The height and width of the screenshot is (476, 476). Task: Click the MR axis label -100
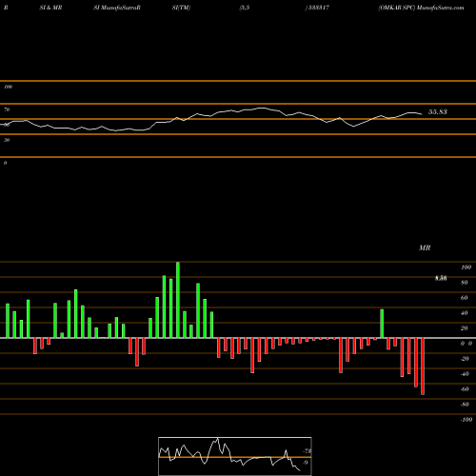pos(466,420)
